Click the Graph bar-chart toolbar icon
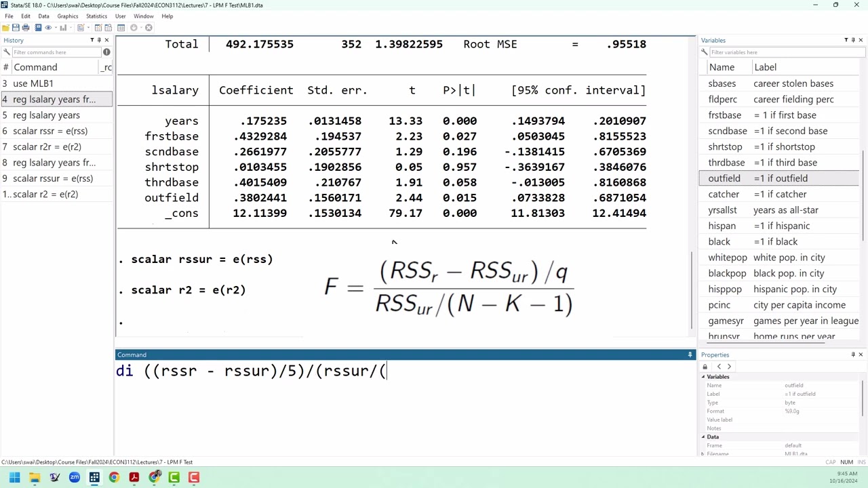Viewport: 868px width, 488px height. [x=62, y=28]
